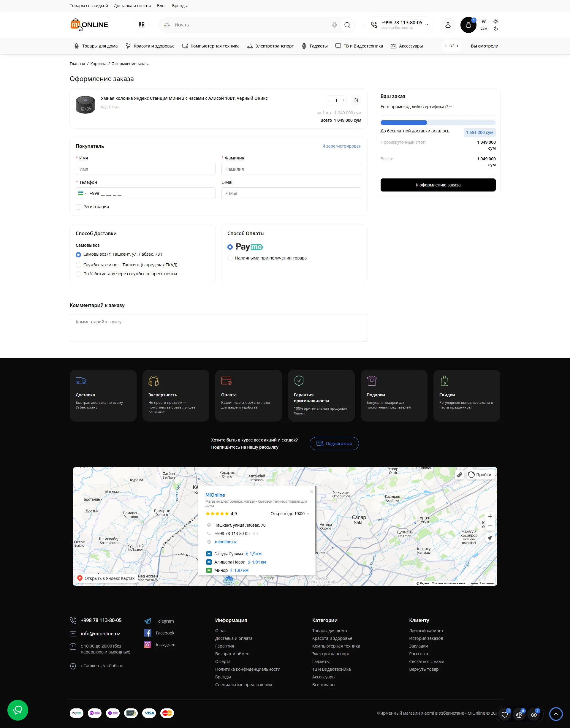Click the map geolocation arrow icon
570x728 pixels.
490,538
